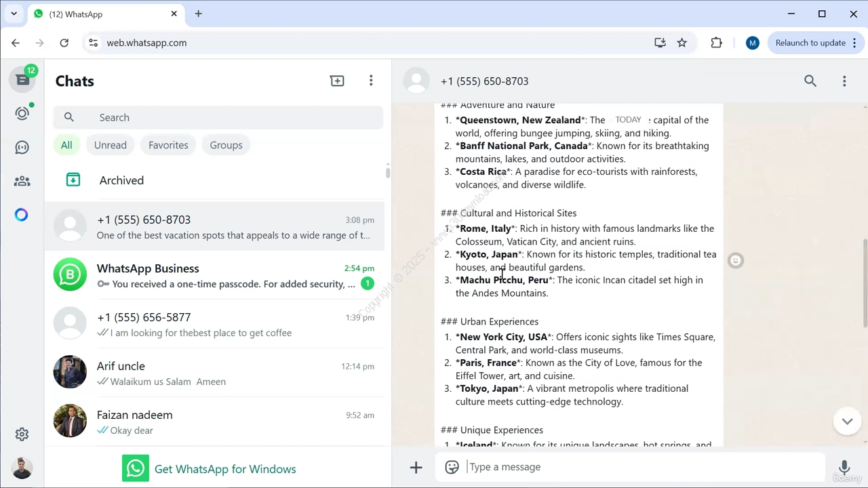Open a new browser tab
Image resolution: width=868 pixels, height=488 pixels.
coord(198,14)
